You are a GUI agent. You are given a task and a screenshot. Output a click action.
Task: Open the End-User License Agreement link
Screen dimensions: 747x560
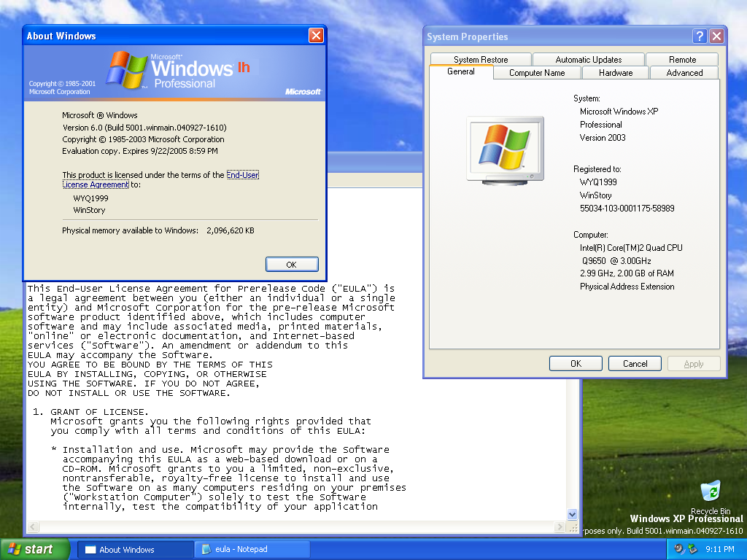pyautogui.click(x=242, y=175)
